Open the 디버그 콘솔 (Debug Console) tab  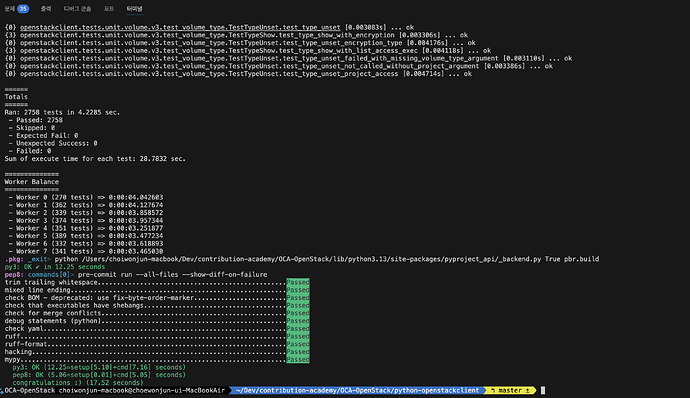(77, 9)
